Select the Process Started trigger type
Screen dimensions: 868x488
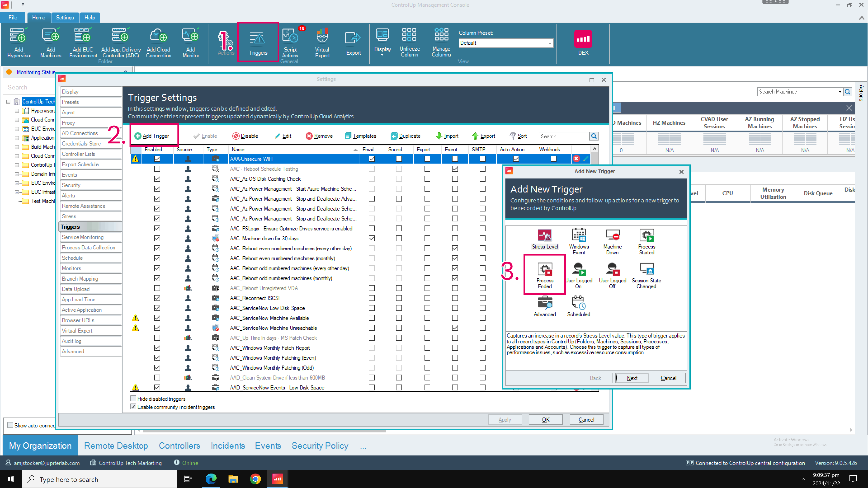pos(647,241)
